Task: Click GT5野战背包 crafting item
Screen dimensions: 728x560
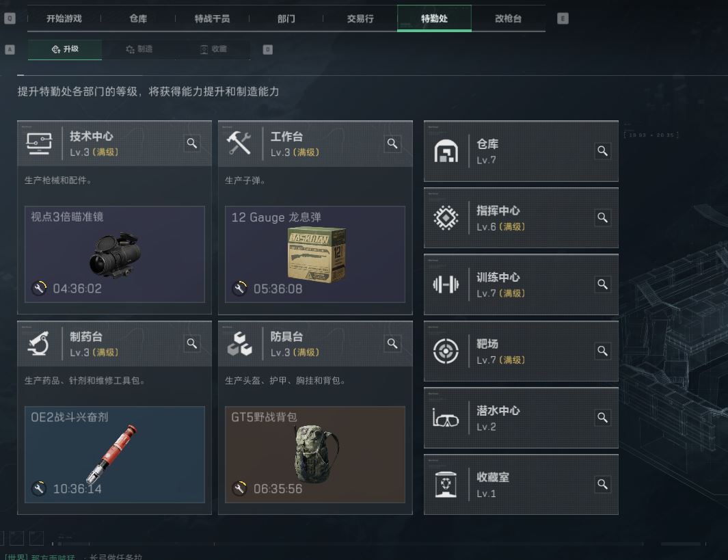Action: click(x=315, y=455)
